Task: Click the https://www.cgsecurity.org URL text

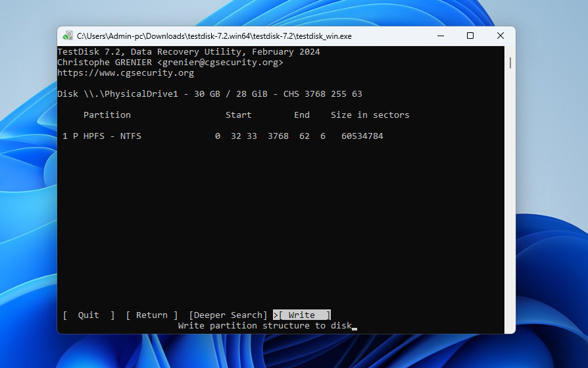Action: (126, 73)
